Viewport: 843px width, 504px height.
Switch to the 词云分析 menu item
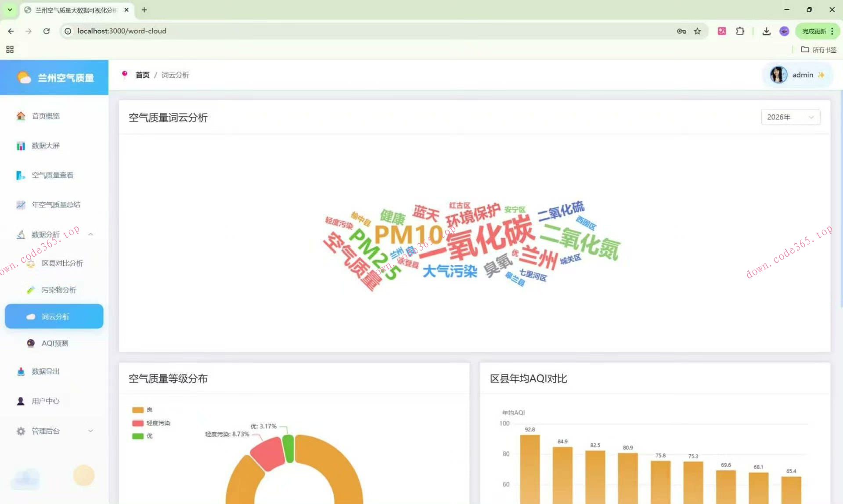pos(54,316)
